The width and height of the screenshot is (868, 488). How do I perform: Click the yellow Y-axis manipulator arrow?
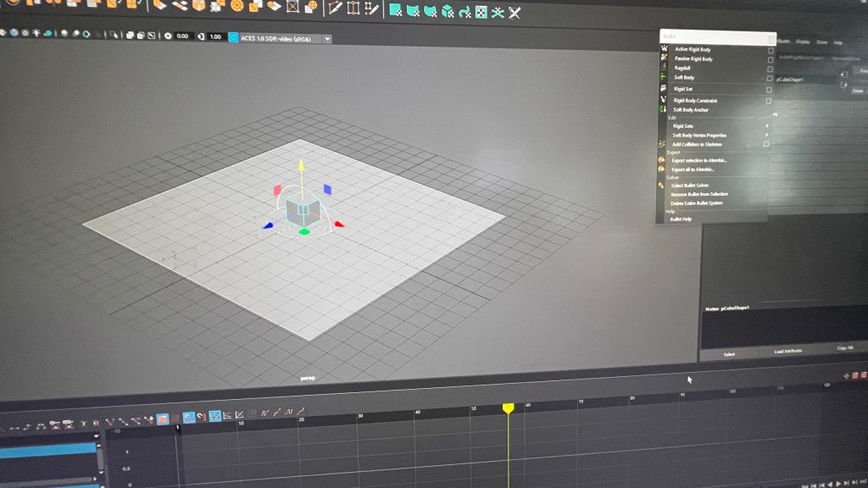(302, 165)
